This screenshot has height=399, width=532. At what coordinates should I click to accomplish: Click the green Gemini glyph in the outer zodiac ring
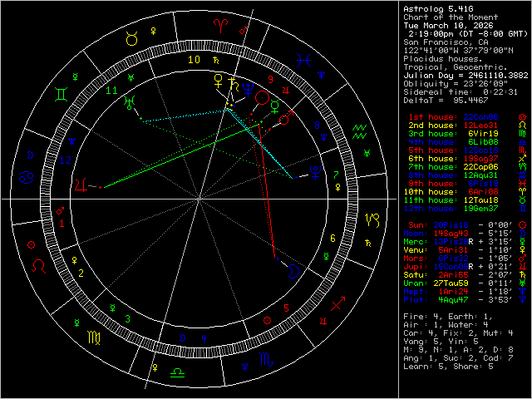click(62, 94)
